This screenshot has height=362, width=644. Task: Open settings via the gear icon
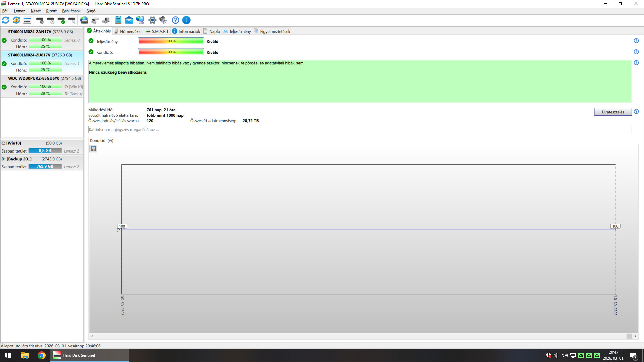click(152, 20)
